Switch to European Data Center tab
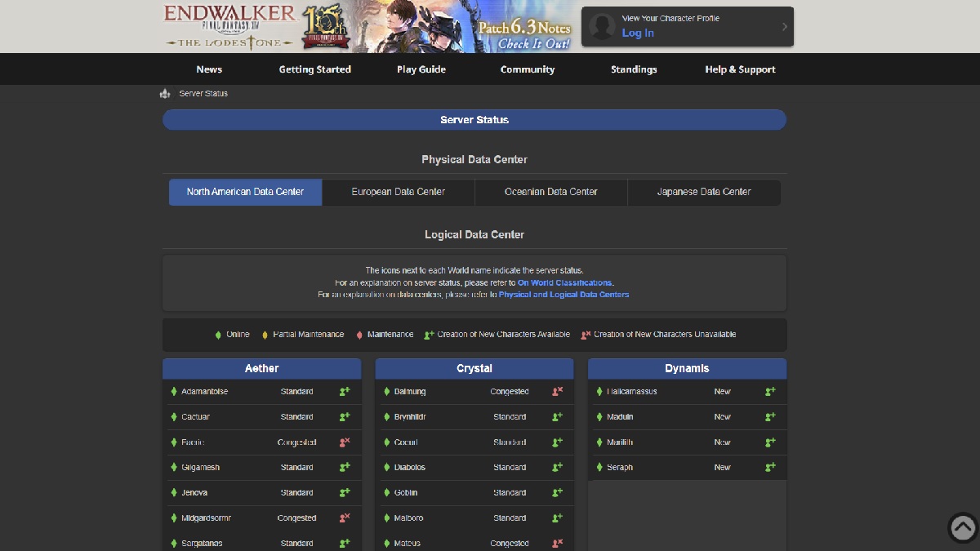The height and width of the screenshot is (551, 980). click(x=399, y=192)
